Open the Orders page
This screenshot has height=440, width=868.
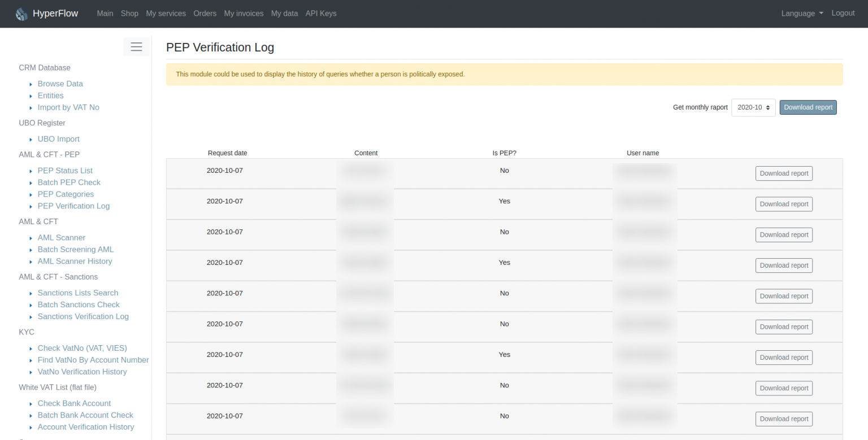click(205, 13)
